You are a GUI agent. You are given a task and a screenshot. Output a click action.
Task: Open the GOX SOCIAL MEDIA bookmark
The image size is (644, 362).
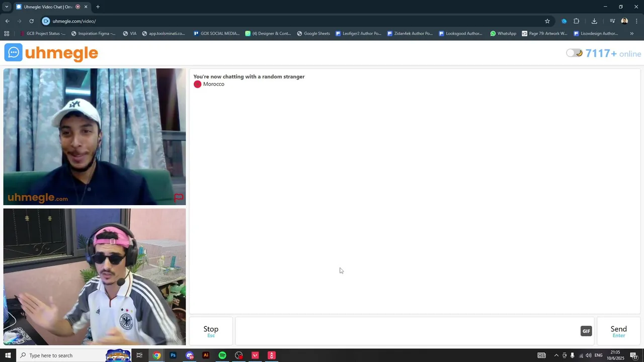click(216, 34)
